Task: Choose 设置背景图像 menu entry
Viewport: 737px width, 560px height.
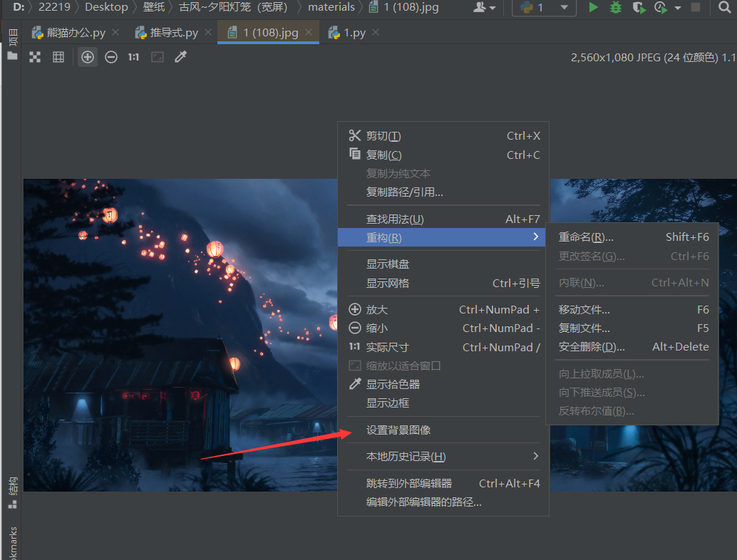Action: (x=443, y=430)
